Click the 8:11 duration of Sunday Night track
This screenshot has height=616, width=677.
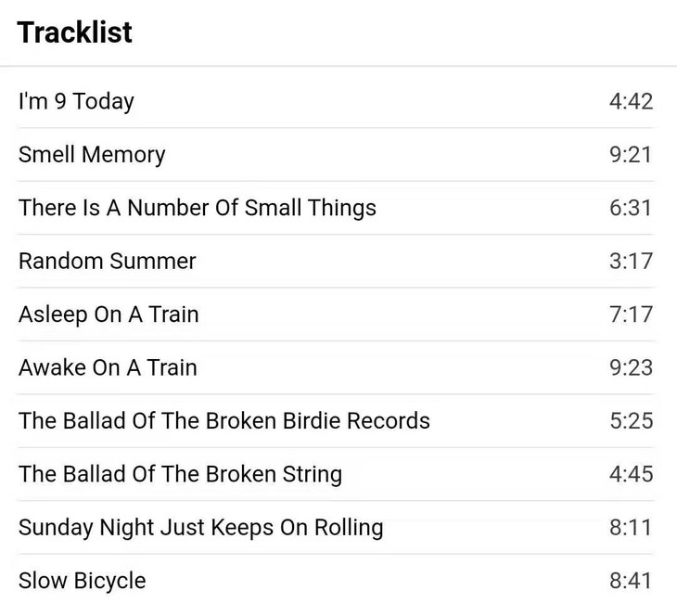[631, 528]
